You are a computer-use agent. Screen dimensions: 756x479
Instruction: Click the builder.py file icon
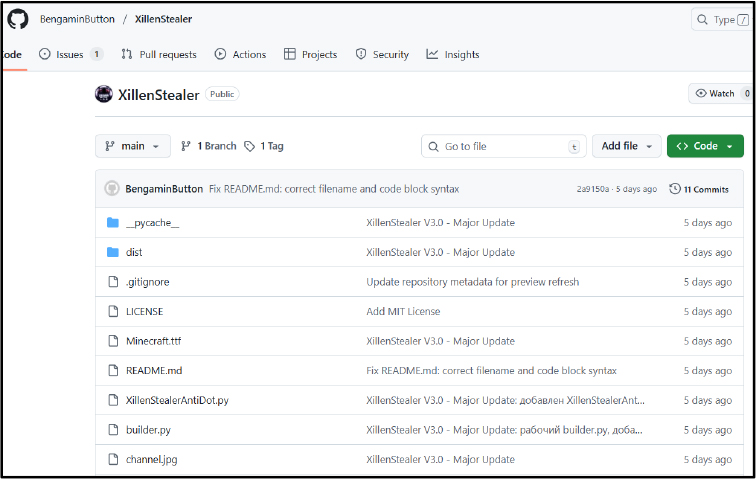point(113,429)
